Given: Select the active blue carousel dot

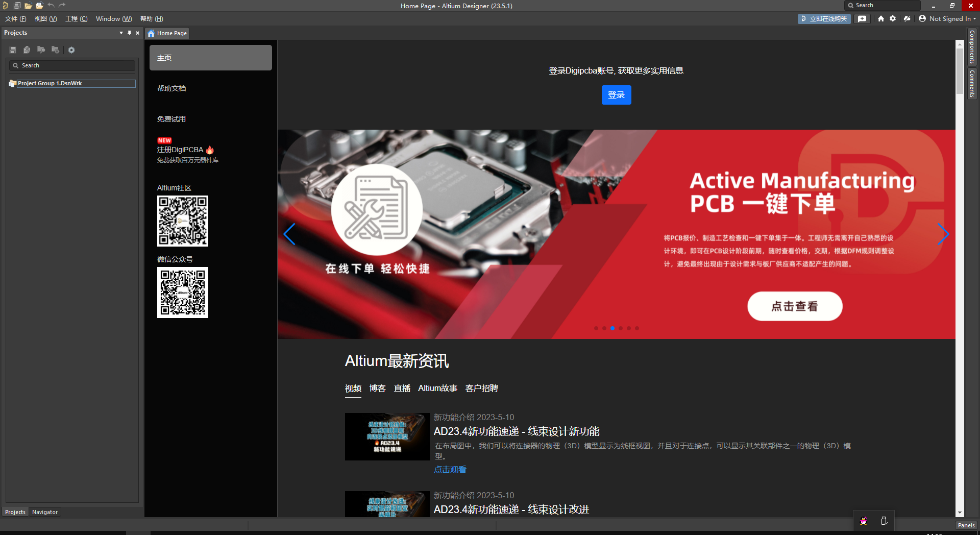Looking at the screenshot, I should pos(612,328).
